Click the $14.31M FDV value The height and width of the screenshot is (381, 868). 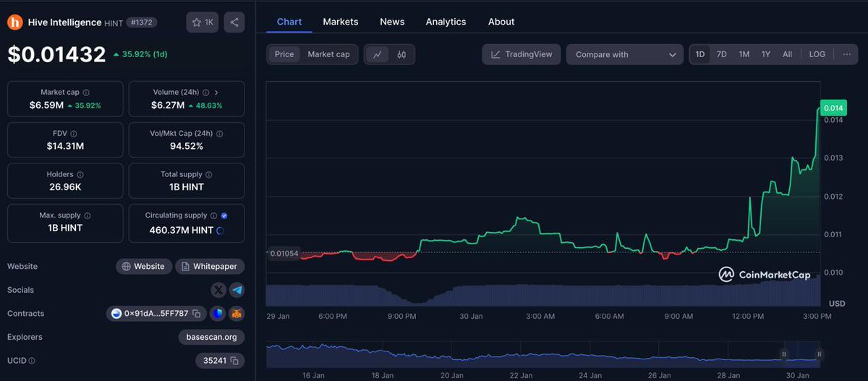(x=65, y=146)
